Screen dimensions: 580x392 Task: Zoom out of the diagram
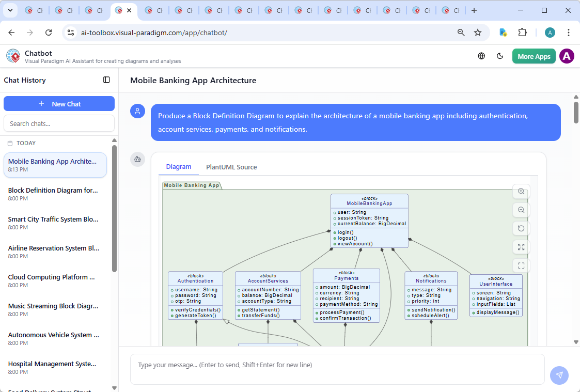coord(521,210)
